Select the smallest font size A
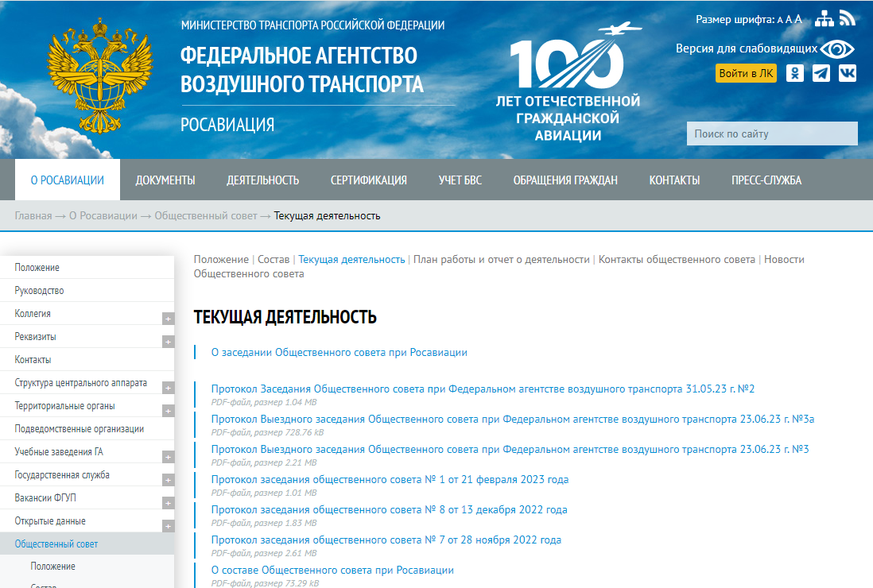 point(780,20)
